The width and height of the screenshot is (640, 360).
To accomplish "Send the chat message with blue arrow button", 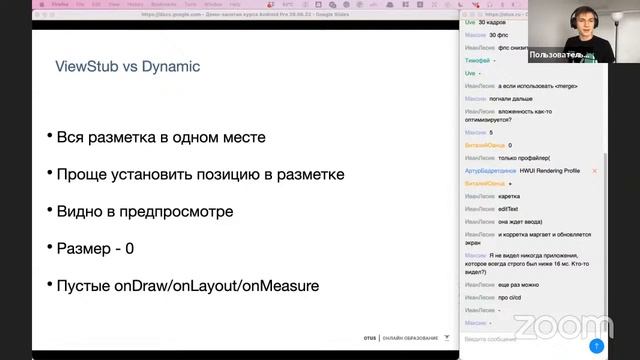I will pyautogui.click(x=596, y=346).
